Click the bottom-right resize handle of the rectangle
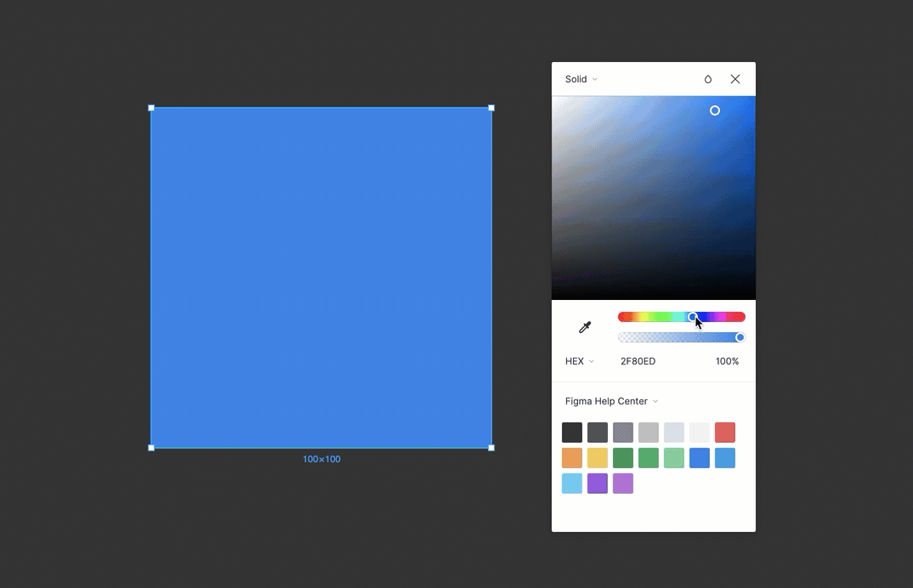This screenshot has height=588, width=913. 491,448
